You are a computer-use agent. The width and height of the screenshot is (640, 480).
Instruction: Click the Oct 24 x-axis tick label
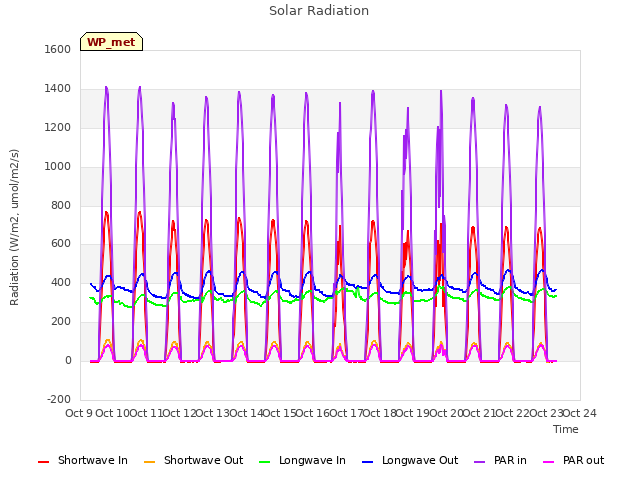[580, 413]
